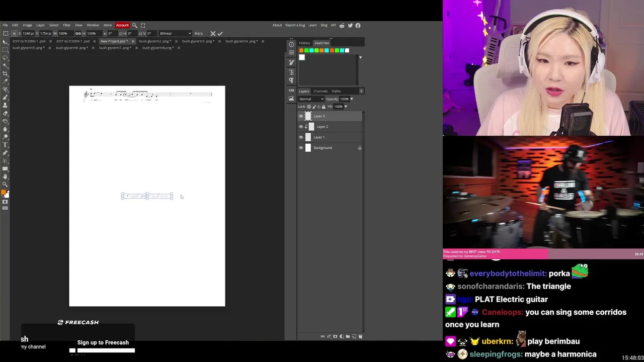Viewport: 644px width, 362px height.
Task: Toggle lock all padlock icon
Action: [324, 107]
